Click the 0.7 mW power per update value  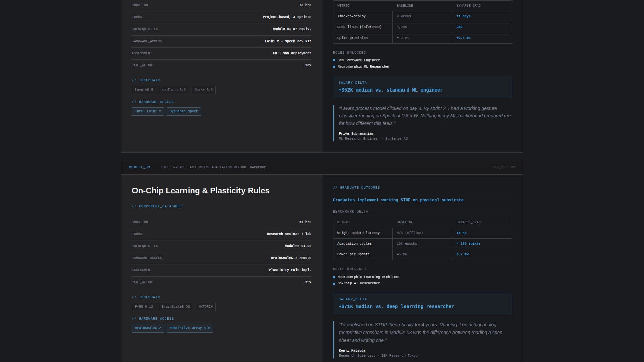pos(462,254)
